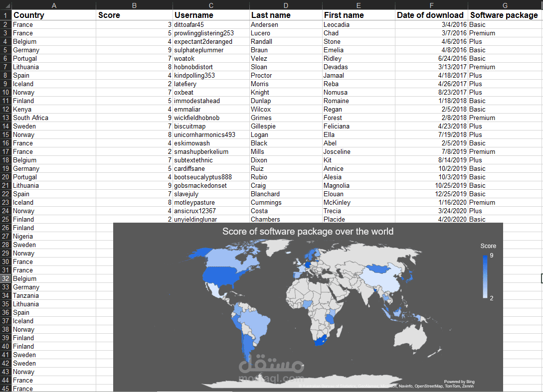Click the Tanzania cell

54,295
